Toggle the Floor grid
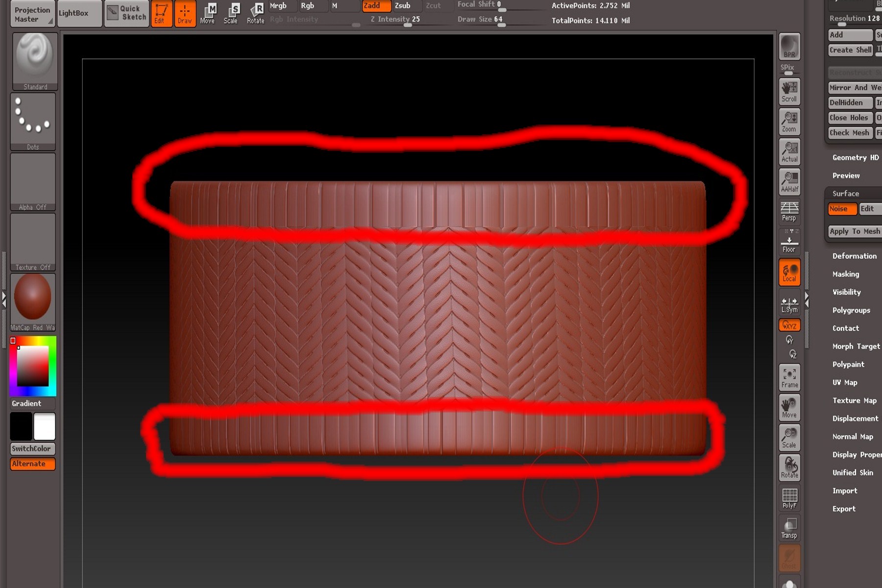Screen dimensions: 882x588 pos(789,242)
